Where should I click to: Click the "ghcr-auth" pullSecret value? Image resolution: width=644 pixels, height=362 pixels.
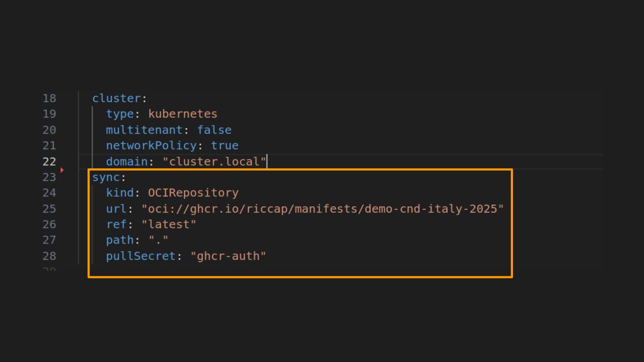(228, 256)
